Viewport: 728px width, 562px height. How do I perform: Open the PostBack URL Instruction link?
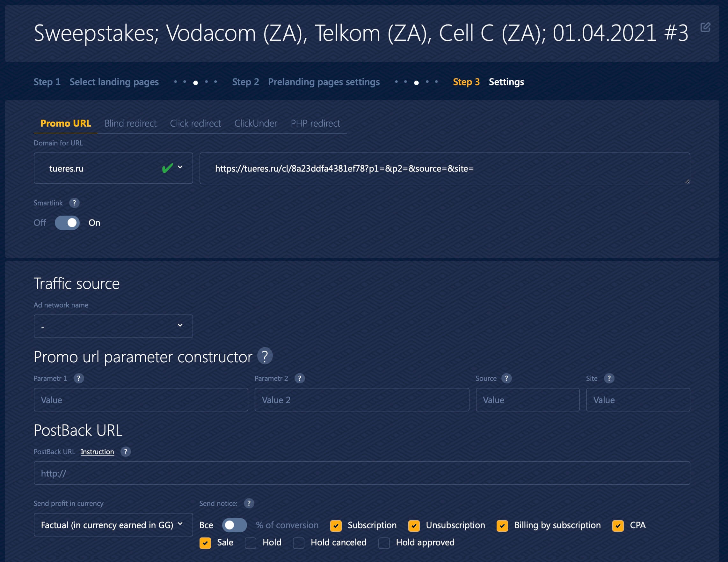point(97,452)
